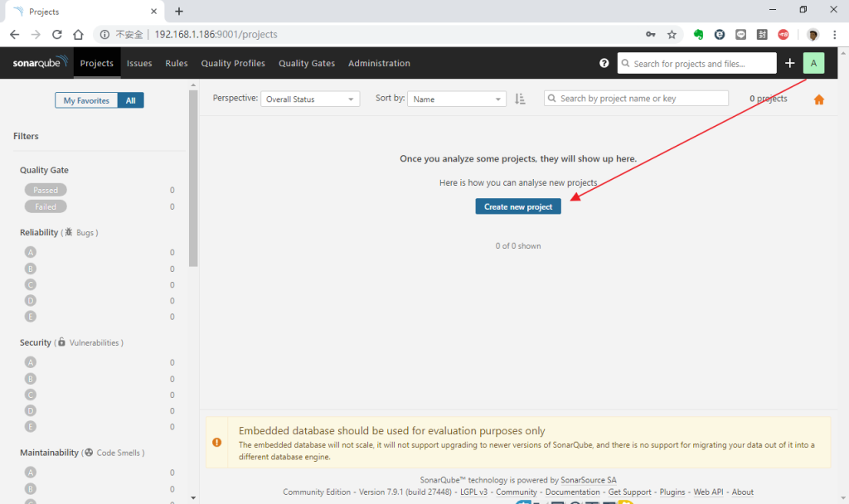849x504 pixels.
Task: Filter Reliability by rating D
Action: (31, 301)
